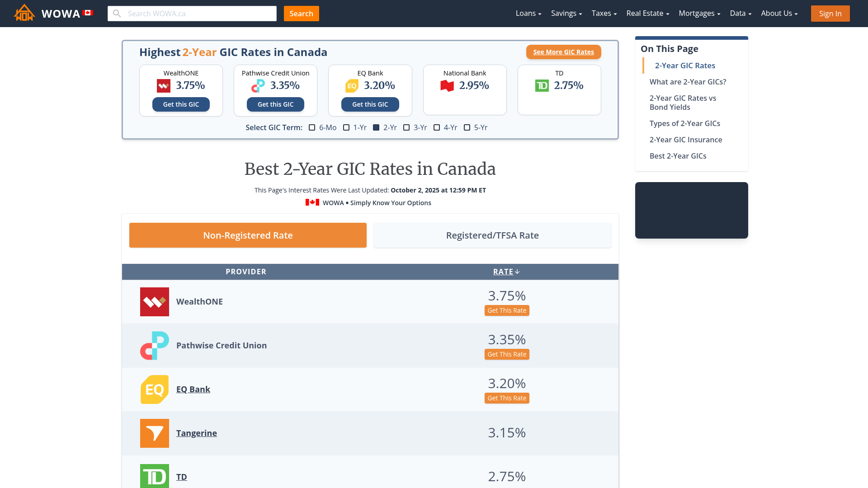
Task: Select the Non-Registered Rate tab
Action: pyautogui.click(x=248, y=235)
